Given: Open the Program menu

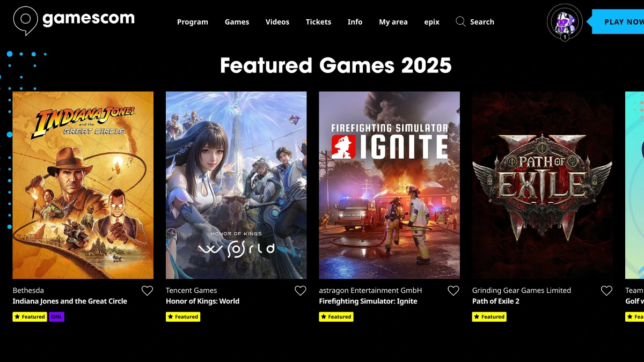Looking at the screenshot, I should tap(193, 22).
